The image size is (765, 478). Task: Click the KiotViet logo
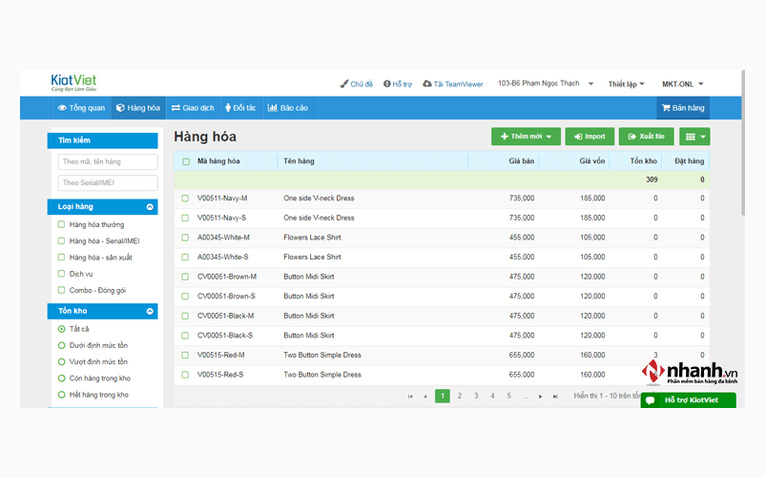[x=74, y=82]
